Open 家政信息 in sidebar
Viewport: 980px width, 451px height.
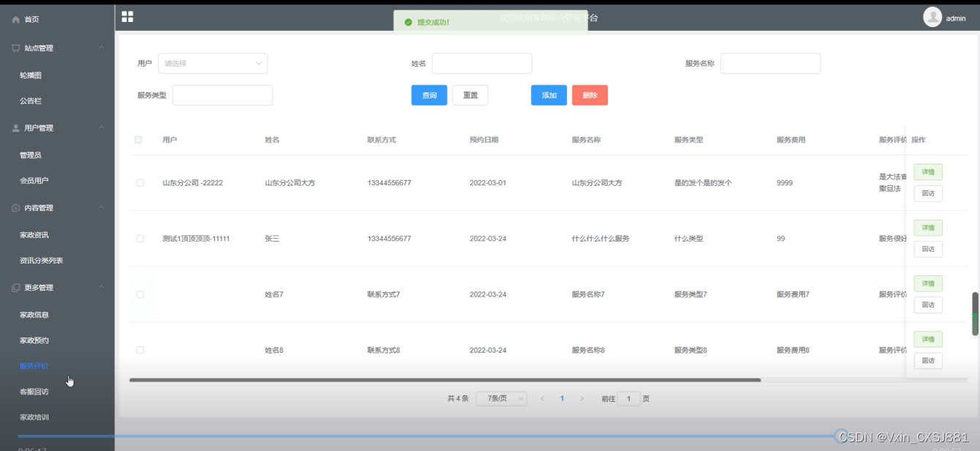tap(34, 315)
